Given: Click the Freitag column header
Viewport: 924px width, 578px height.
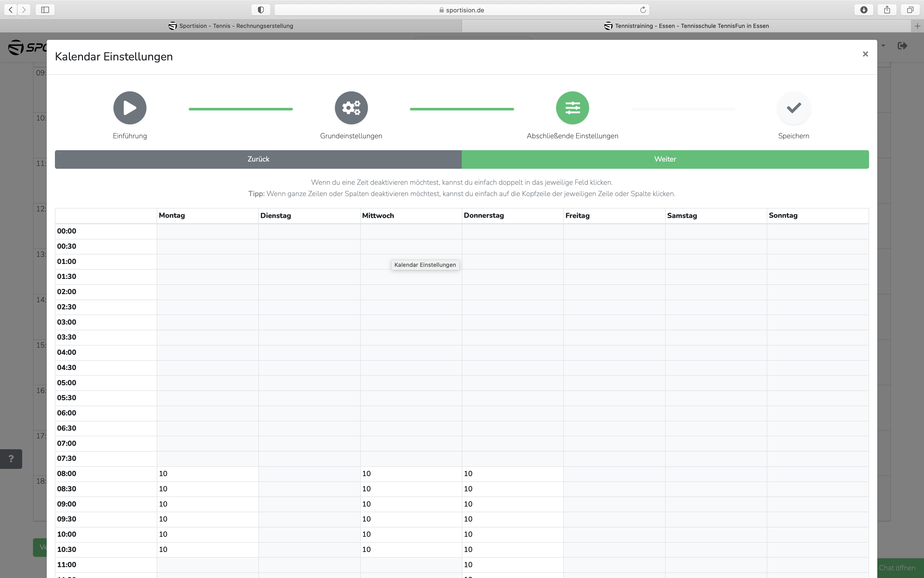Looking at the screenshot, I should [x=614, y=216].
